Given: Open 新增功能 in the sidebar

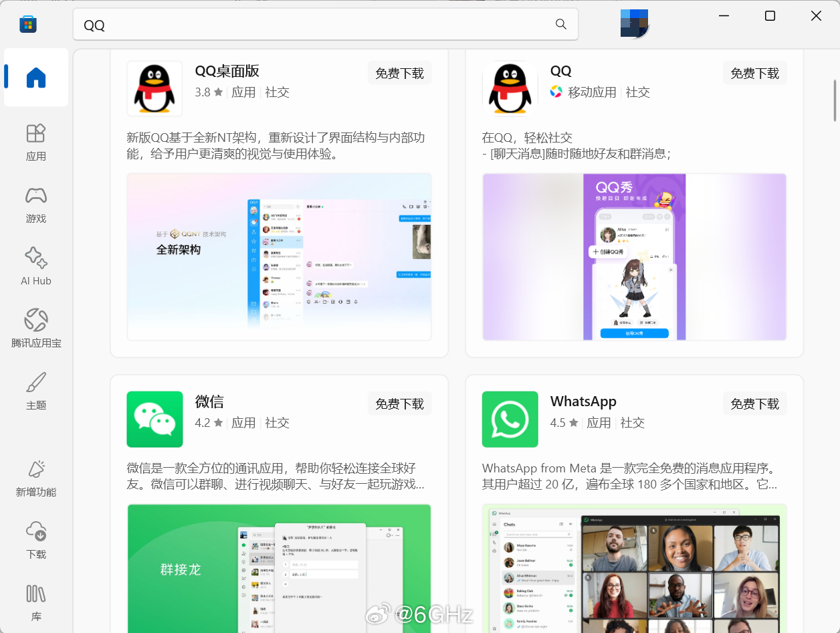Looking at the screenshot, I should tap(36, 478).
